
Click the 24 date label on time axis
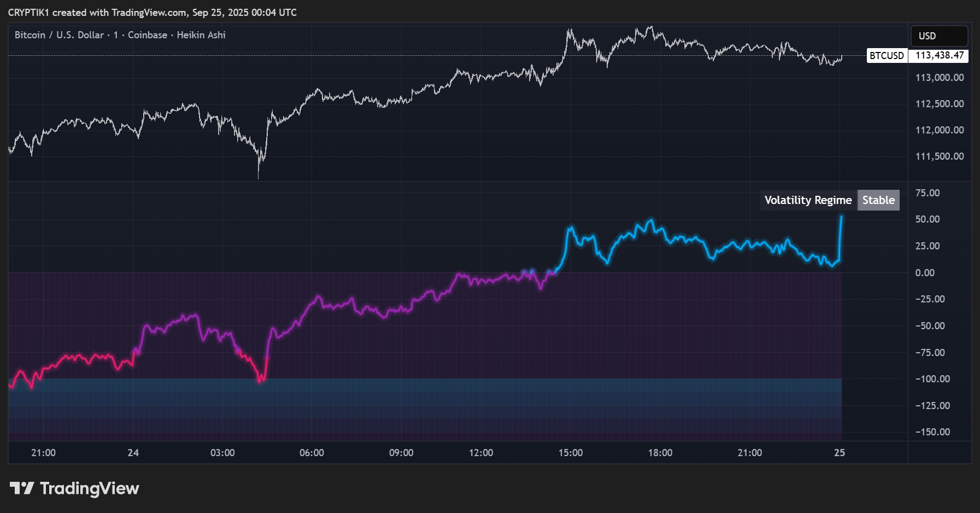click(133, 453)
